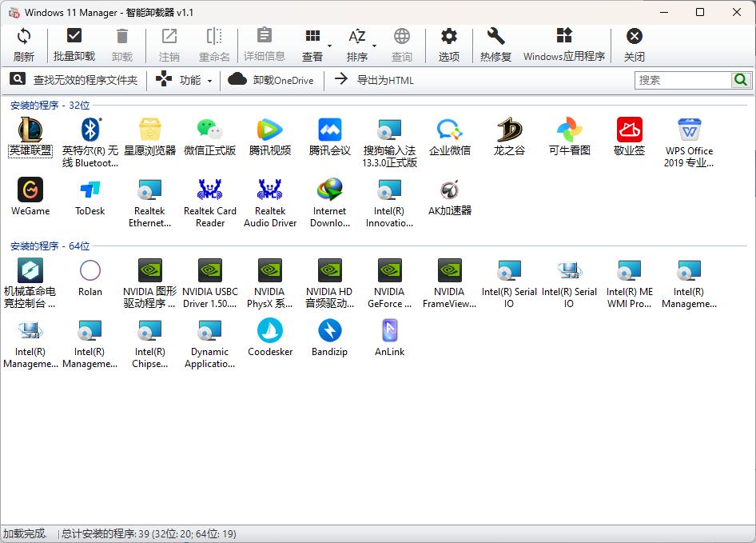The width and height of the screenshot is (756, 543).
Task: Collapse the 安装的程序 - 32位 group header
Action: click(x=50, y=106)
